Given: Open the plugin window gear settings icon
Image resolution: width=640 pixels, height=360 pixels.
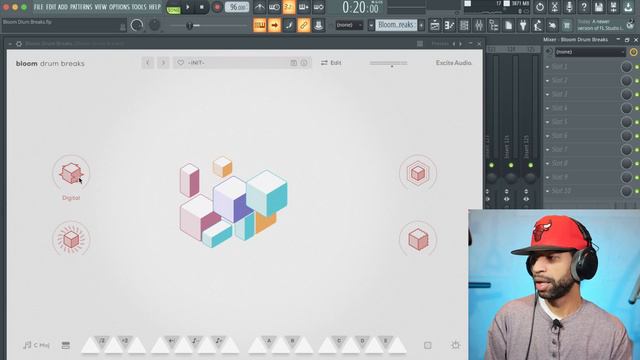Looking at the screenshot, I should click(x=19, y=44).
